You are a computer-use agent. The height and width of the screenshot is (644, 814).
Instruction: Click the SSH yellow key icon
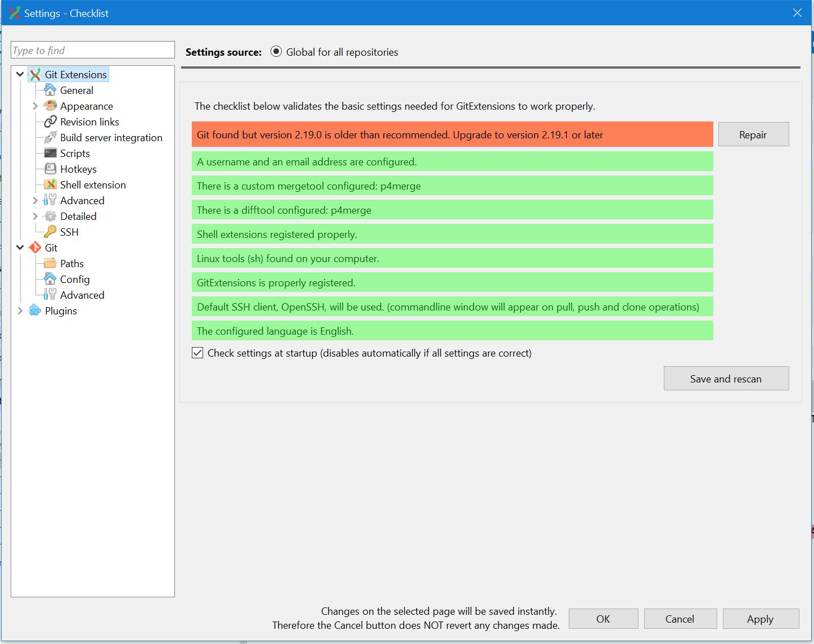(x=50, y=232)
